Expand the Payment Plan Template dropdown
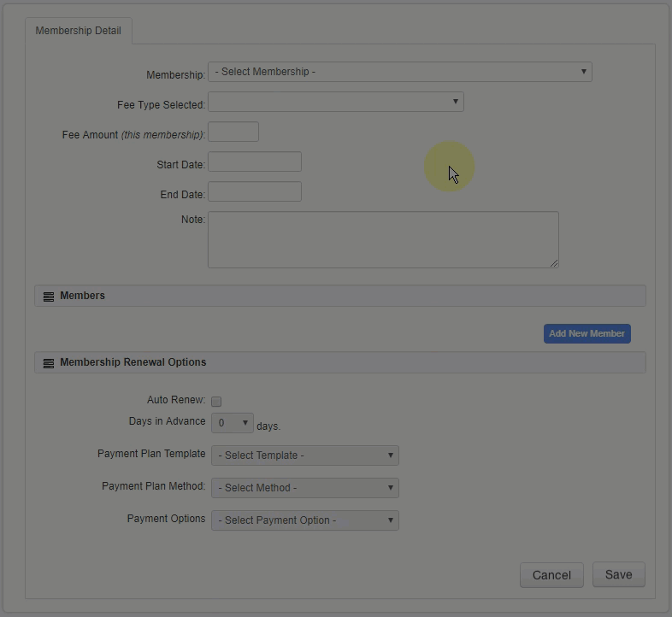 304,455
